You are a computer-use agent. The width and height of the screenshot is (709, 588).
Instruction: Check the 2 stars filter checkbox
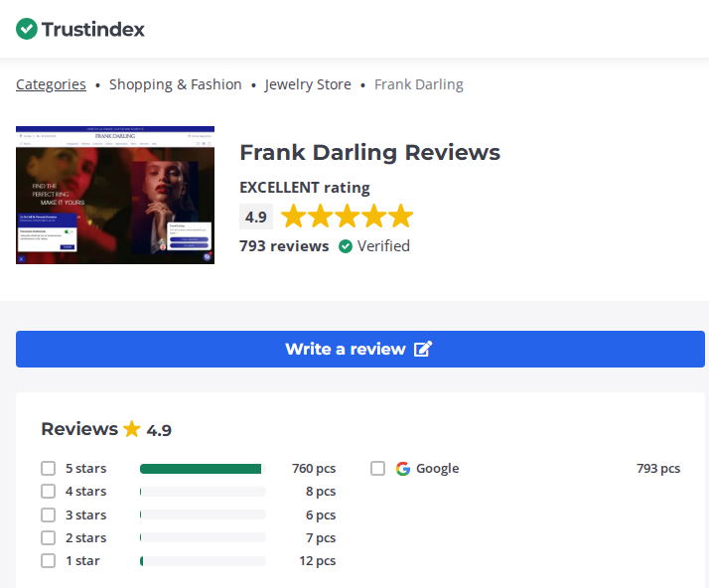pos(48,537)
